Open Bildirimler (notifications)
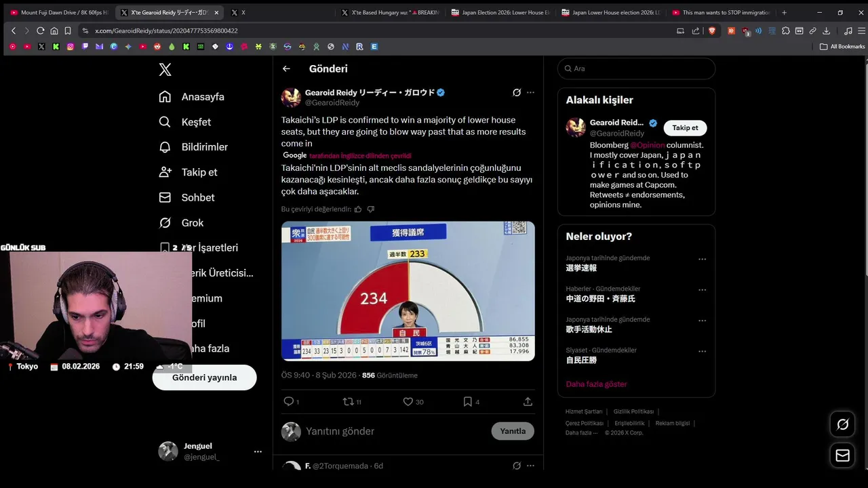 (x=193, y=147)
